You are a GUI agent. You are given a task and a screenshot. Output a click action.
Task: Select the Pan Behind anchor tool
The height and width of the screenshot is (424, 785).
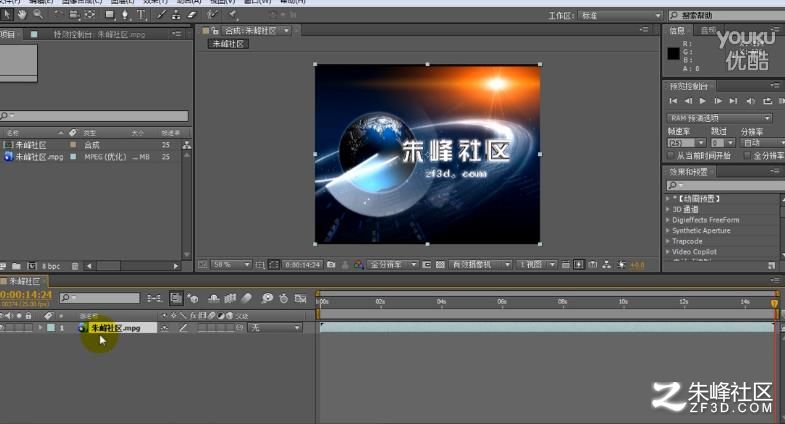pos(90,15)
